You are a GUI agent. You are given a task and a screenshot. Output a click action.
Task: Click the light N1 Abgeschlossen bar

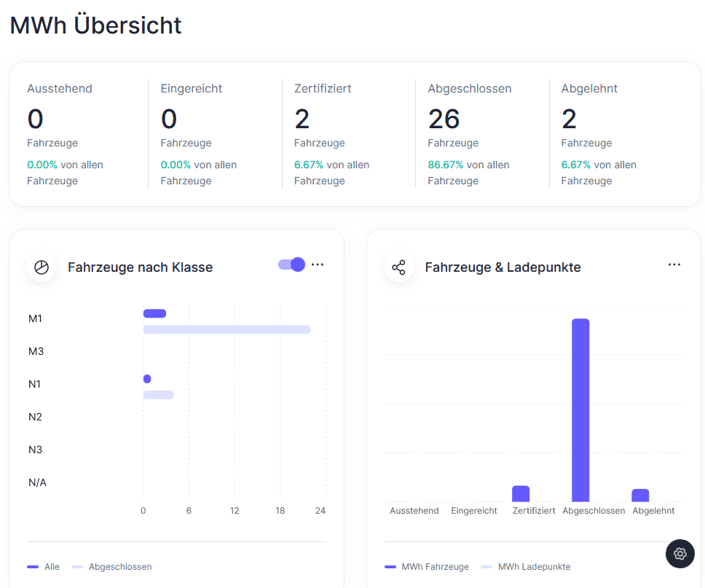pyautogui.click(x=158, y=395)
